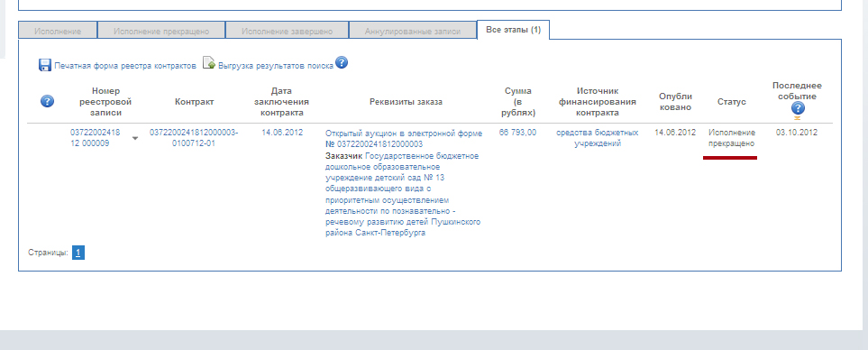Screen dimensions: 868x350
Task: Click published date 14.06.2012 in Опубликовано column
Action: [x=675, y=133]
